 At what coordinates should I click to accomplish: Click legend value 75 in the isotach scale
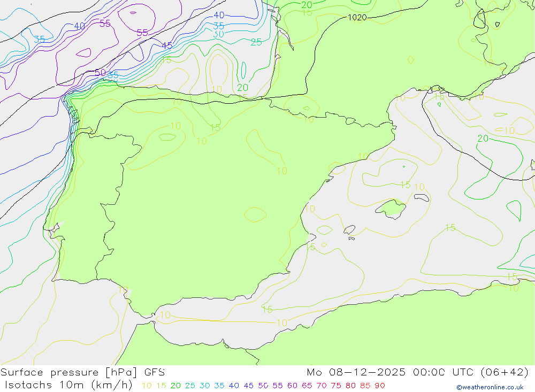[336, 386]
